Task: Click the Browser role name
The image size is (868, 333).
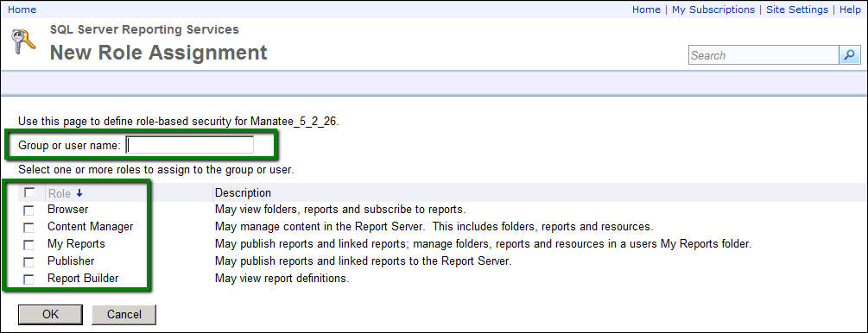Action: (67, 210)
